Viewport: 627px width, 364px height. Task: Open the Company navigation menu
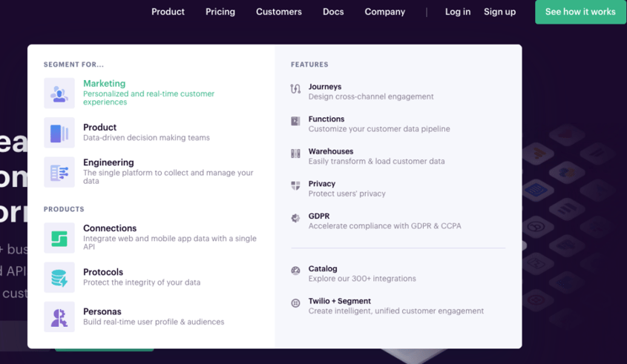point(384,12)
